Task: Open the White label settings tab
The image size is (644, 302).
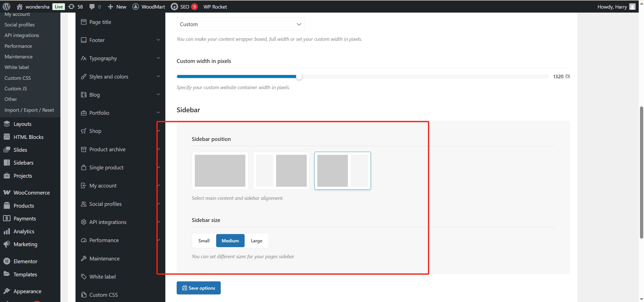Action: (102, 277)
